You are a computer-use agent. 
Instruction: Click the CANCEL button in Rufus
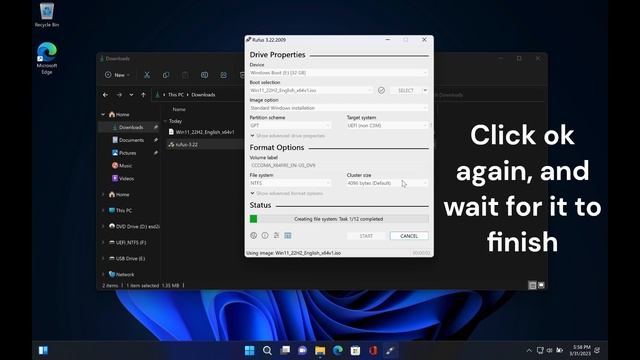point(409,236)
